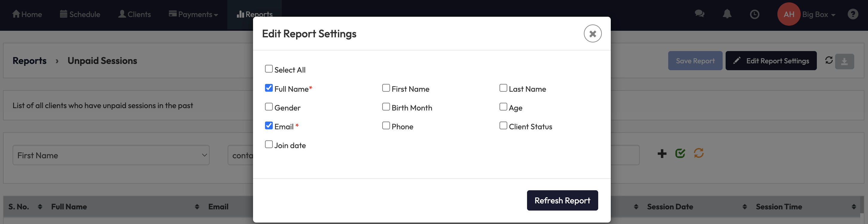Click the green apply filter checkmark icon
This screenshot has height=224, width=868.
(x=680, y=154)
